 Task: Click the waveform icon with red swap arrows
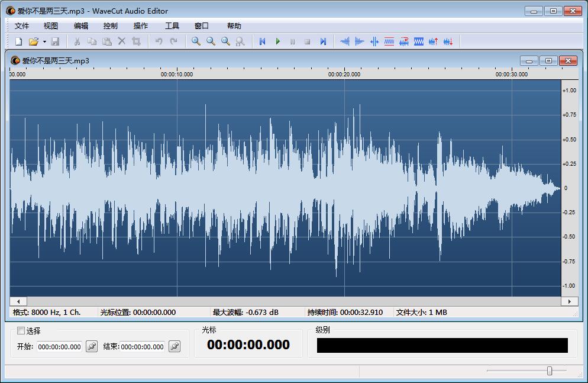pos(404,41)
